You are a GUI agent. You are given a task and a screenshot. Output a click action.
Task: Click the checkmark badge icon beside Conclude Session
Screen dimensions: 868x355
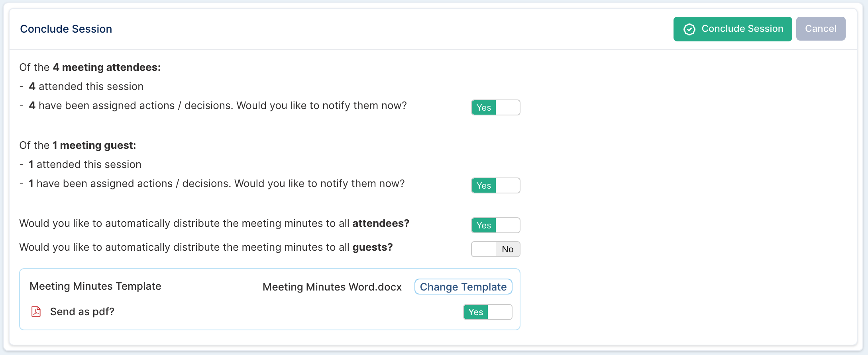pyautogui.click(x=689, y=29)
